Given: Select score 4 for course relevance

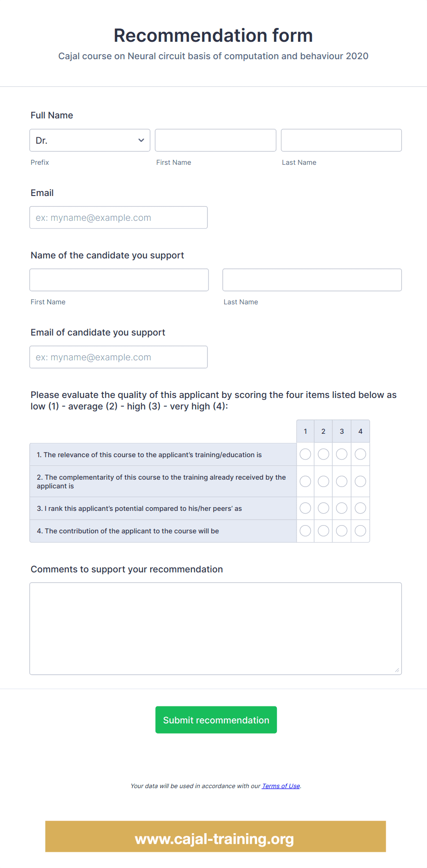Looking at the screenshot, I should [360, 454].
